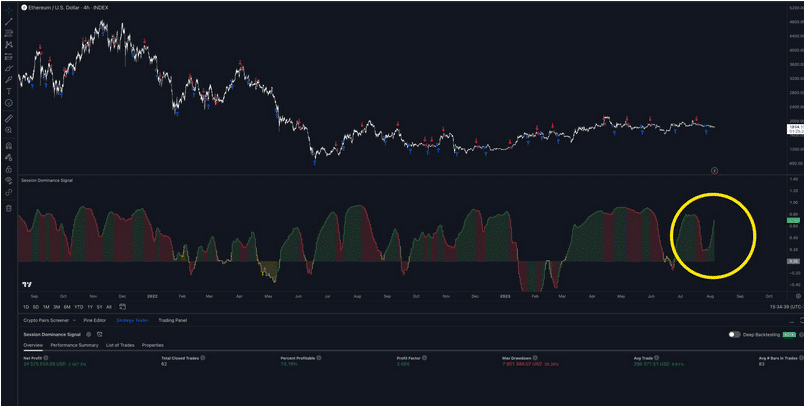Select the Text tool
804x406 pixels.
(9, 91)
